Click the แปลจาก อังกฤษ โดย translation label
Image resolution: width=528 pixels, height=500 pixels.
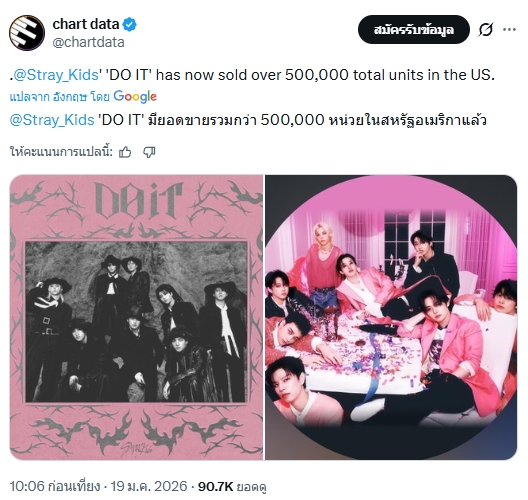pyautogui.click(x=60, y=97)
